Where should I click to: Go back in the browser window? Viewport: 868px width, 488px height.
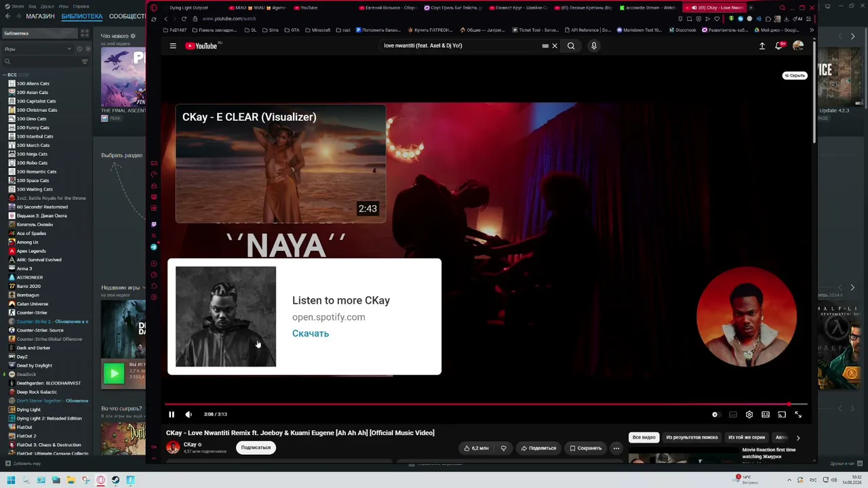[x=165, y=19]
